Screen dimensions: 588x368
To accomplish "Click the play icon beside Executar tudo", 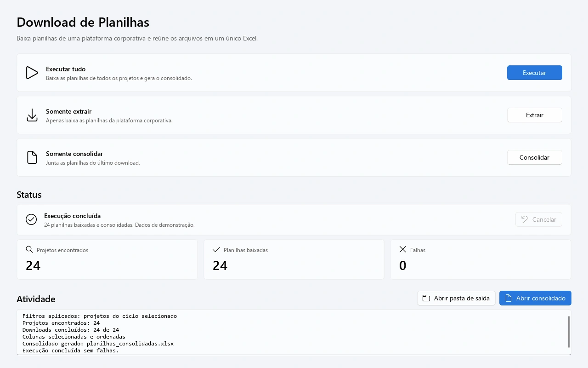I will click(x=32, y=73).
